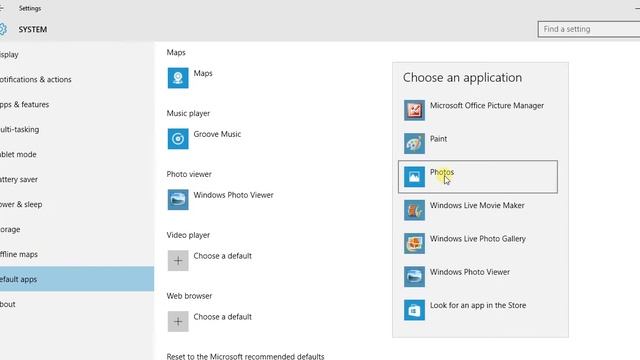This screenshot has width=640, height=360.
Task: Click Choose a default under Video player
Action: click(x=222, y=256)
